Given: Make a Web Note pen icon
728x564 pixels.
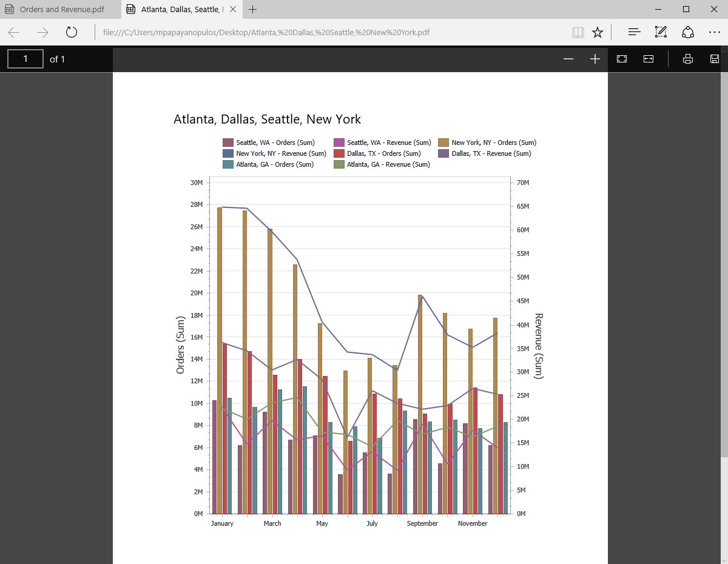Looking at the screenshot, I should point(661,32).
